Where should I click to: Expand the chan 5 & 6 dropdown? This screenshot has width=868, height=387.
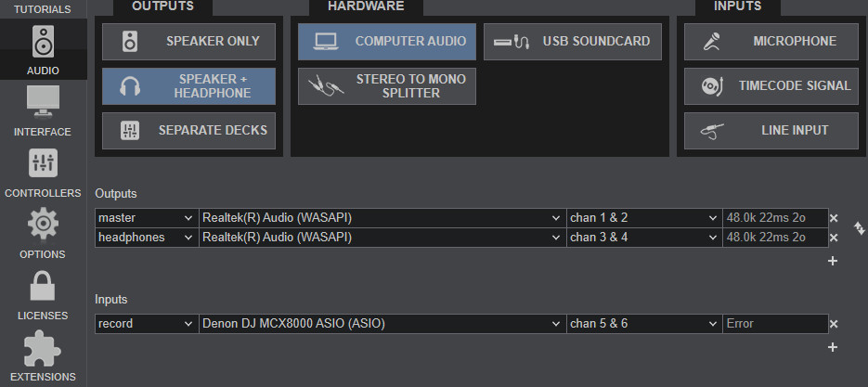tap(643, 324)
